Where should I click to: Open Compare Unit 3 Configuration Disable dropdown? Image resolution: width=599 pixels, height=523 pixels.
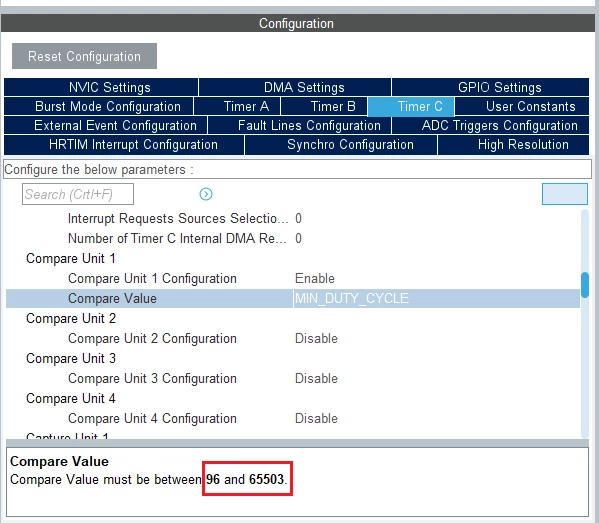coord(316,379)
